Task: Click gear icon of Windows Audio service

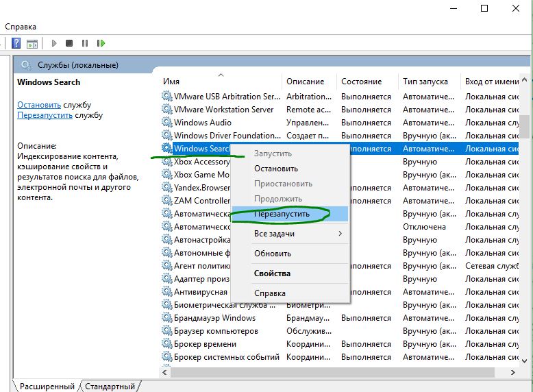Action: point(166,122)
